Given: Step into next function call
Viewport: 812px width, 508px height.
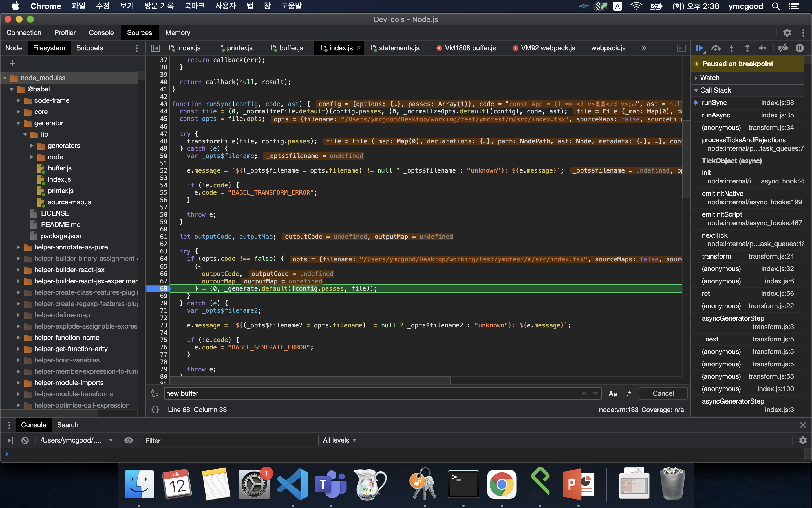Looking at the screenshot, I should tap(731, 48).
